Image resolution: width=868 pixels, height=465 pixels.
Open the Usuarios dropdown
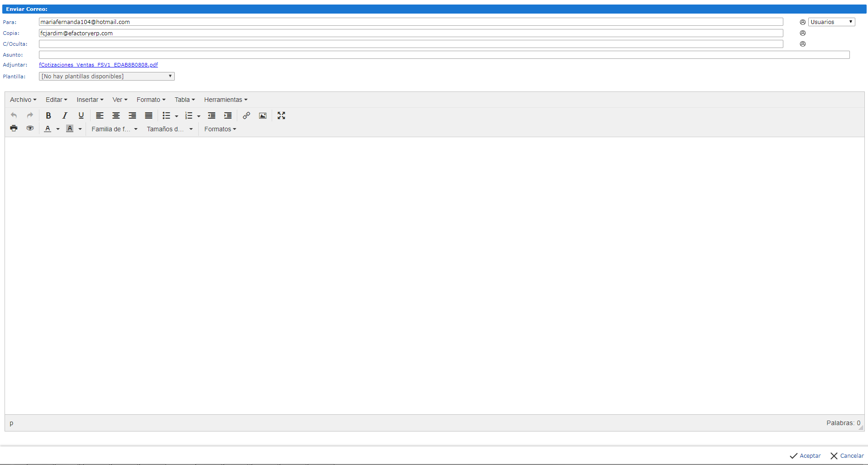click(x=831, y=22)
